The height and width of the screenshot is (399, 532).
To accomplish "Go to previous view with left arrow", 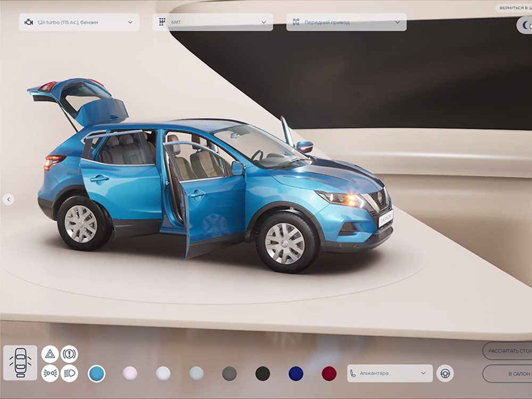I will pos(9,199).
